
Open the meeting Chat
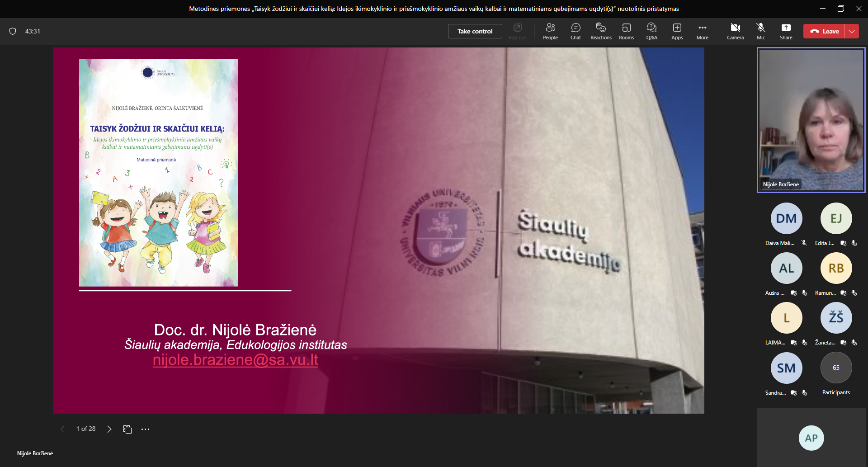click(x=576, y=31)
